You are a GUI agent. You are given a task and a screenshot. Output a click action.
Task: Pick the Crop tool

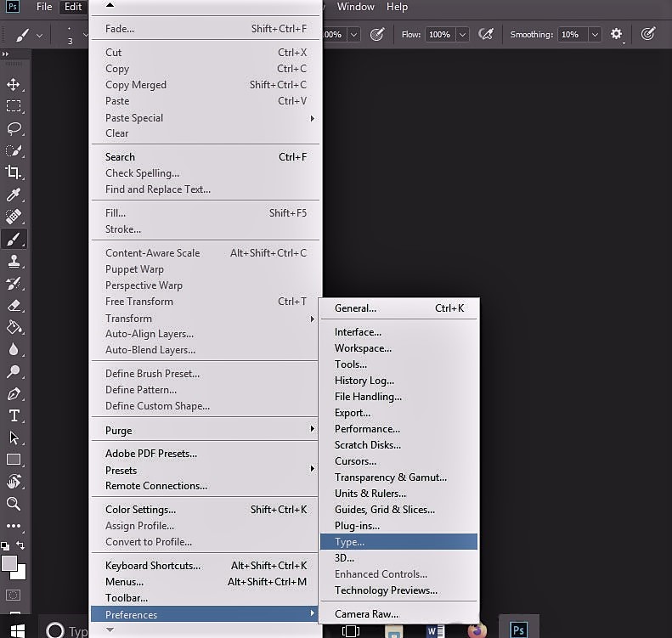(14, 172)
